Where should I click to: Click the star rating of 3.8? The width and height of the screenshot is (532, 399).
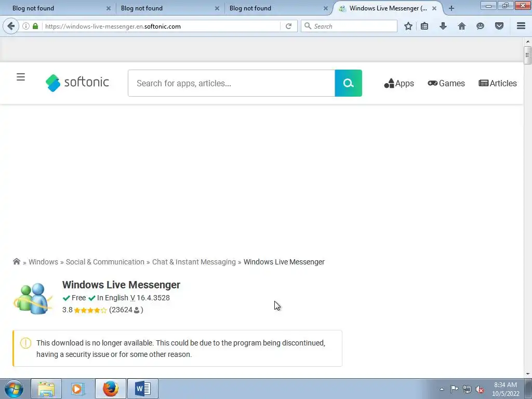[x=90, y=310]
